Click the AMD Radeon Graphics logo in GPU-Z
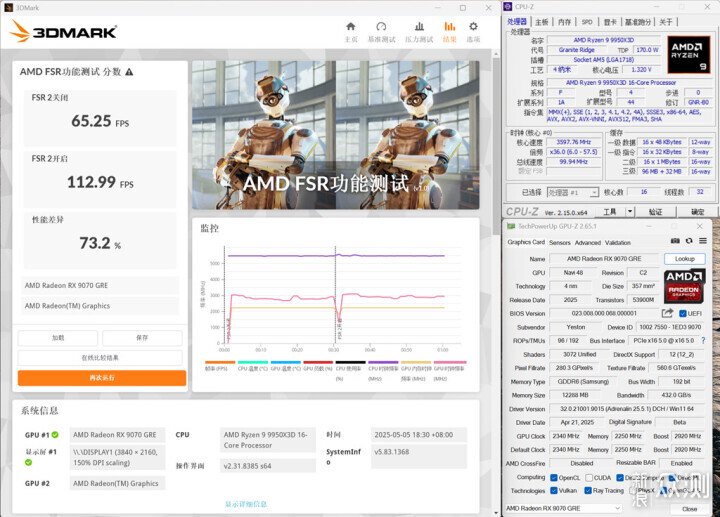 (x=684, y=287)
